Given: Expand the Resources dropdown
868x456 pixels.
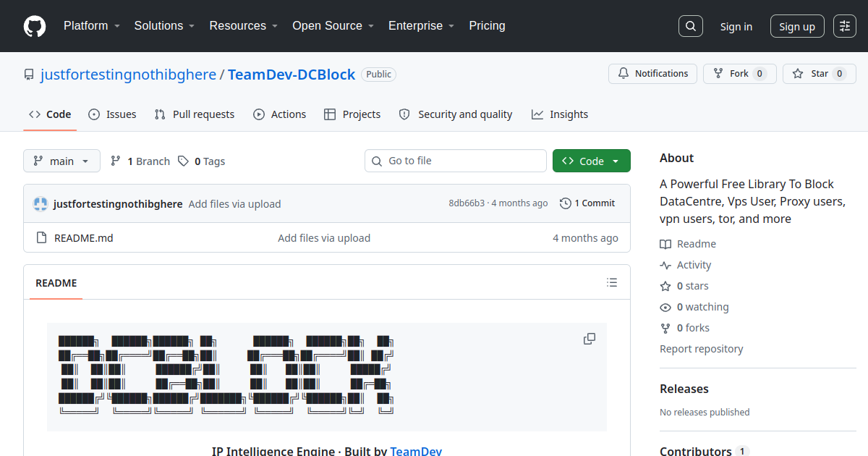Looking at the screenshot, I should 244,26.
